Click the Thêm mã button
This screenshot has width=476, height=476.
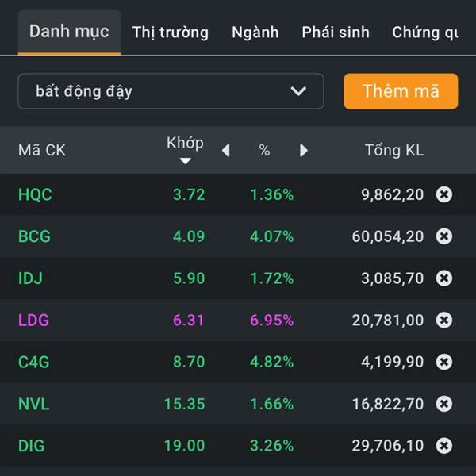pyautogui.click(x=401, y=91)
